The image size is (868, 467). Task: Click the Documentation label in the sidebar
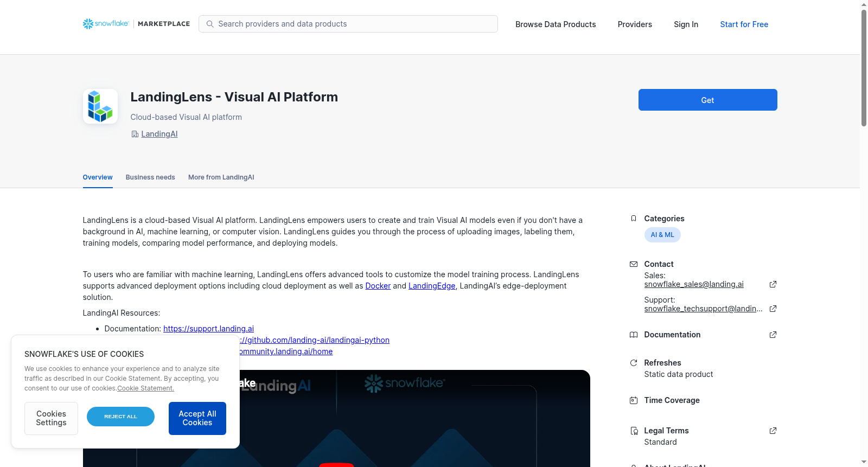point(672,335)
